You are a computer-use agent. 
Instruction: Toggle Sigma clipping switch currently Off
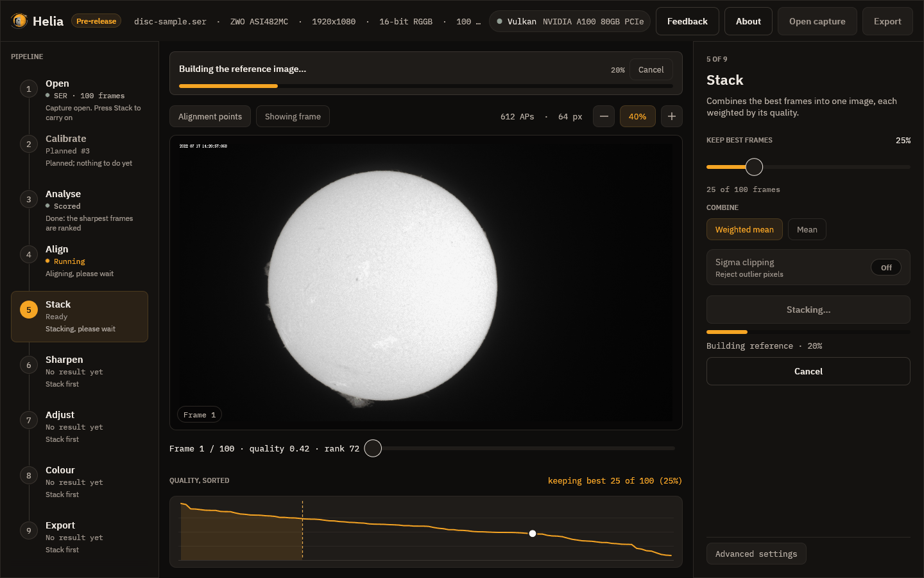point(886,267)
